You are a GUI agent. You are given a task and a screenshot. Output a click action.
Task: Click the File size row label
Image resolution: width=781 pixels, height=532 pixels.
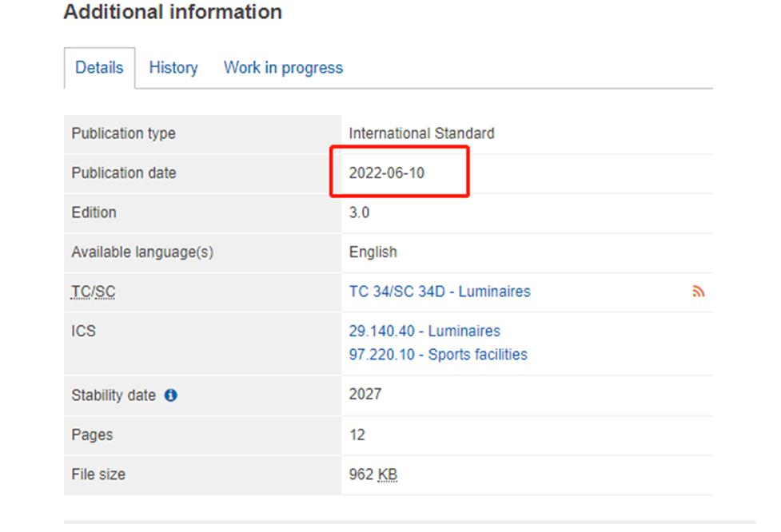coord(98,474)
